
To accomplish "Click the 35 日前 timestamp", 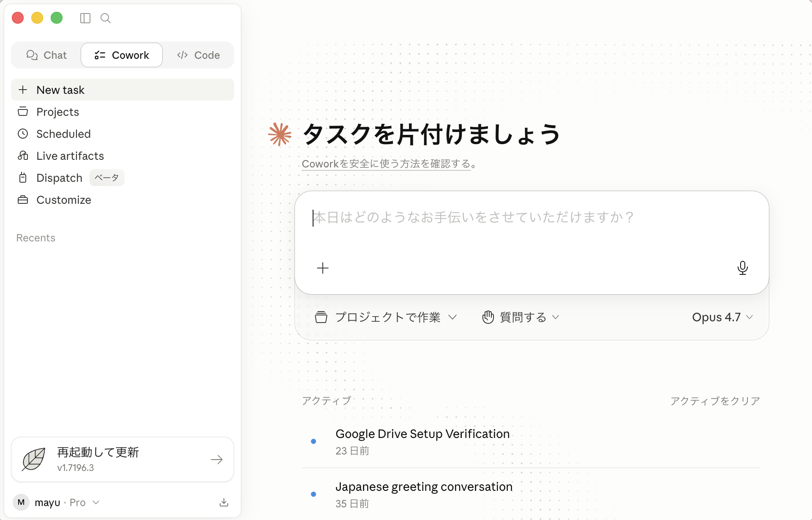I will tap(352, 504).
